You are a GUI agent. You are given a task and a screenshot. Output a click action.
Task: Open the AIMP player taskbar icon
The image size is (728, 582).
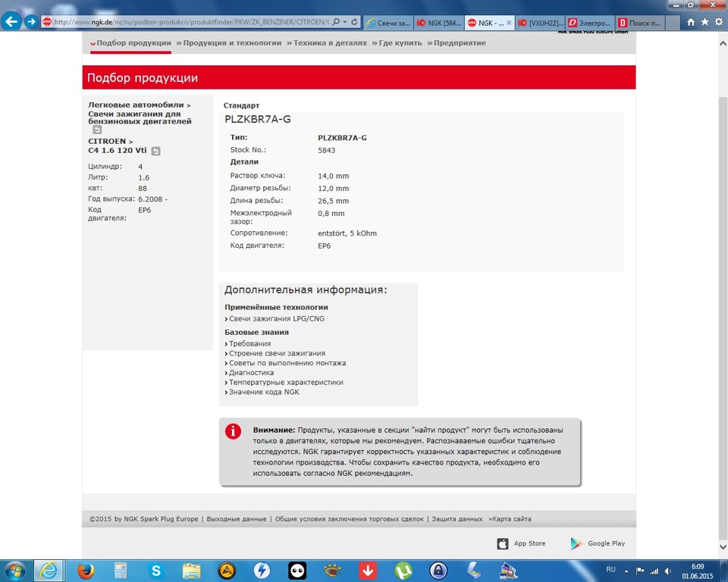(x=227, y=571)
